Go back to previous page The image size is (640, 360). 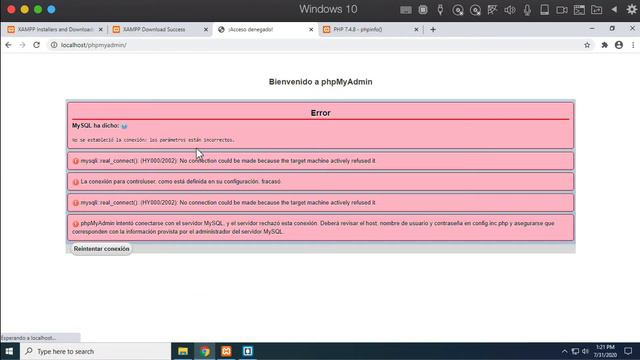pyautogui.click(x=9, y=45)
